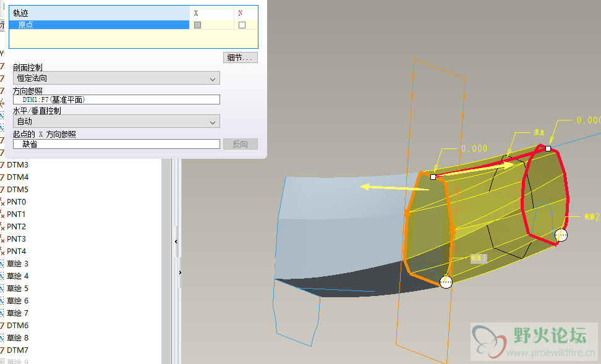
Task: Open the 剖面控制 dropdown showing 恒定法向
Action: pos(116,78)
